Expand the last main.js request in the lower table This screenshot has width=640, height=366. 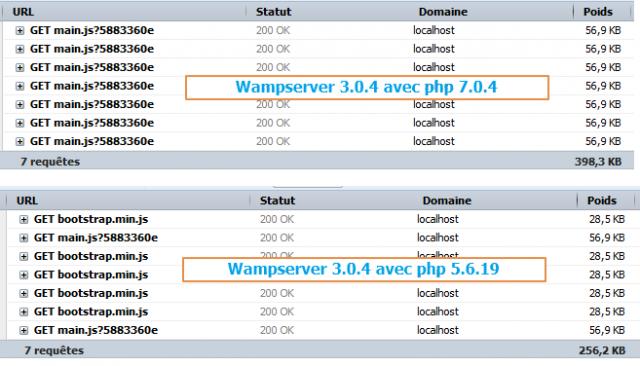pyautogui.click(x=24, y=331)
